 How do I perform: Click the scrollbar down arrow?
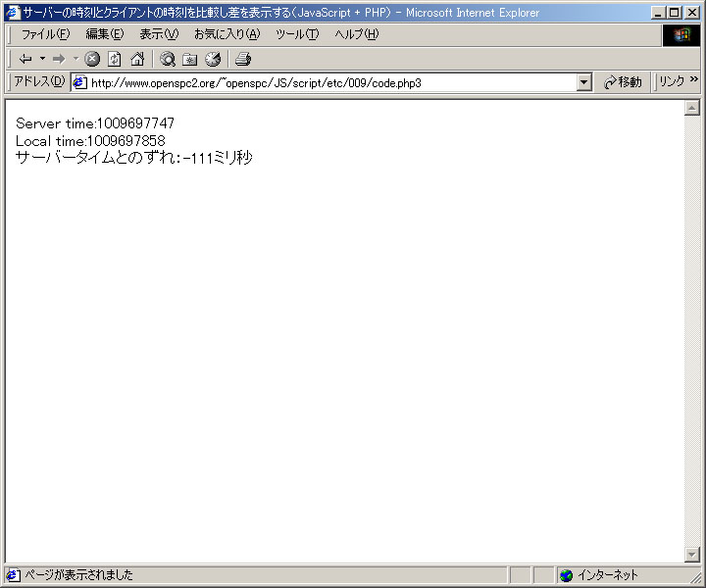tap(691, 555)
